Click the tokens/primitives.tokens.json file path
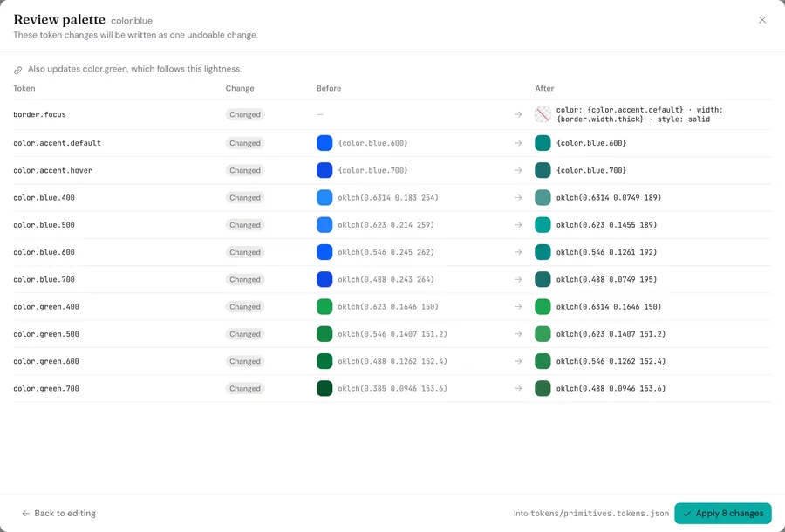 pyautogui.click(x=600, y=513)
